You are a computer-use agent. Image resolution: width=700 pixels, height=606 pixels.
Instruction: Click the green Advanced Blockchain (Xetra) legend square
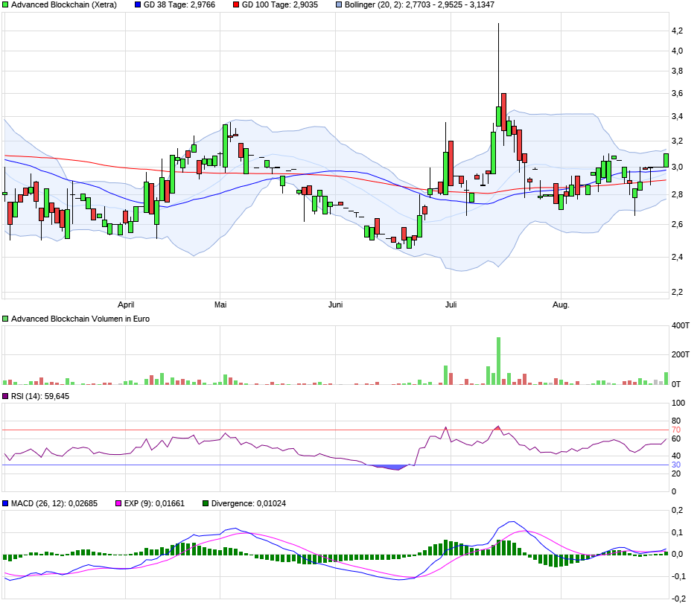(x=6, y=4)
